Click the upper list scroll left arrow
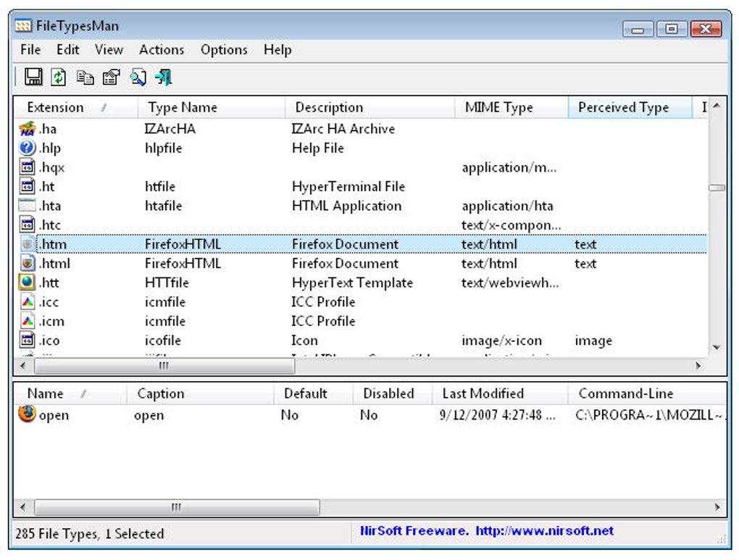Image resolution: width=739 pixels, height=560 pixels. pyautogui.click(x=23, y=366)
